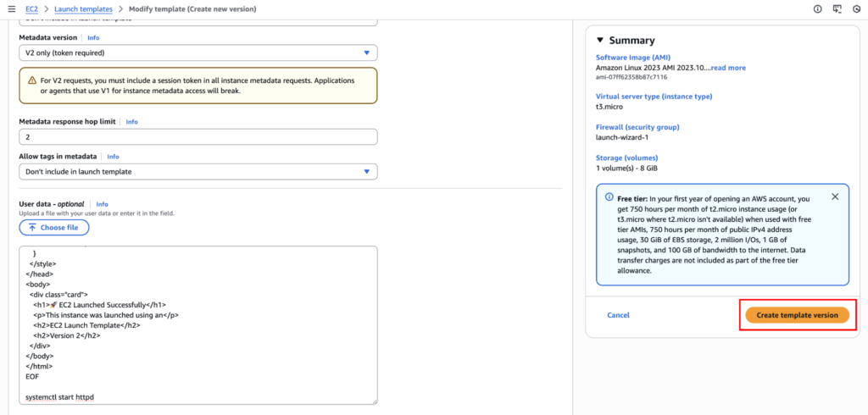Click Choose file upload button

coord(53,228)
